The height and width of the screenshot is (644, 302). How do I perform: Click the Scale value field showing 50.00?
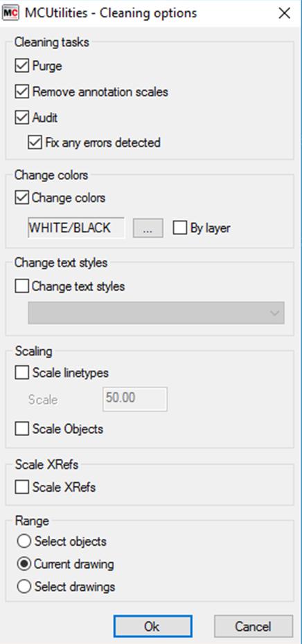click(x=135, y=399)
